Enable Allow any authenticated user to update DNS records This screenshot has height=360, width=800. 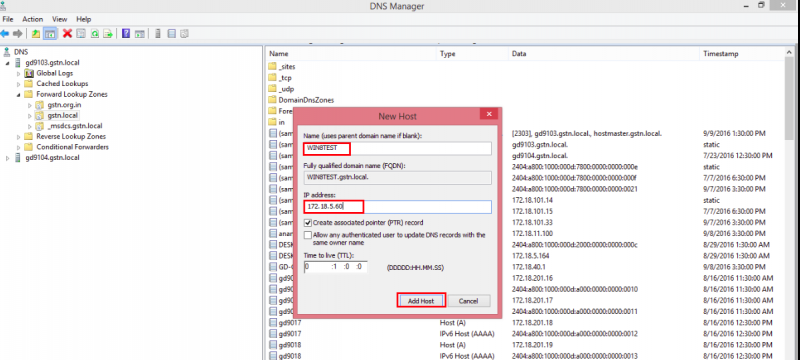tap(308, 235)
